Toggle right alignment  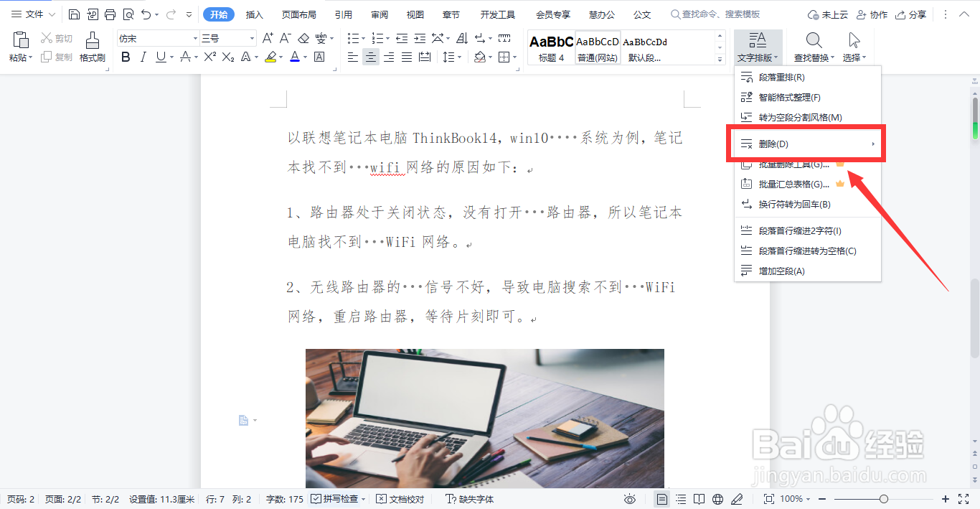click(389, 57)
